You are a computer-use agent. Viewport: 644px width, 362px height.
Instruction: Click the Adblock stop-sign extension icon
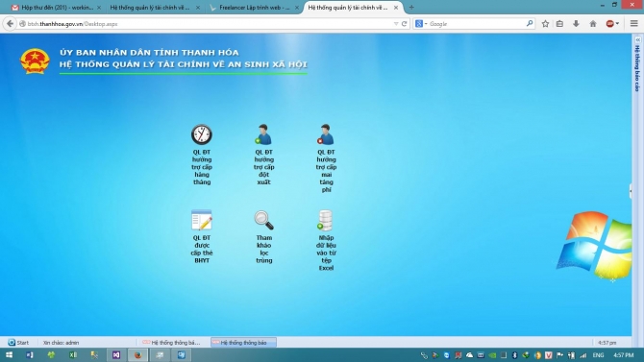610,24
